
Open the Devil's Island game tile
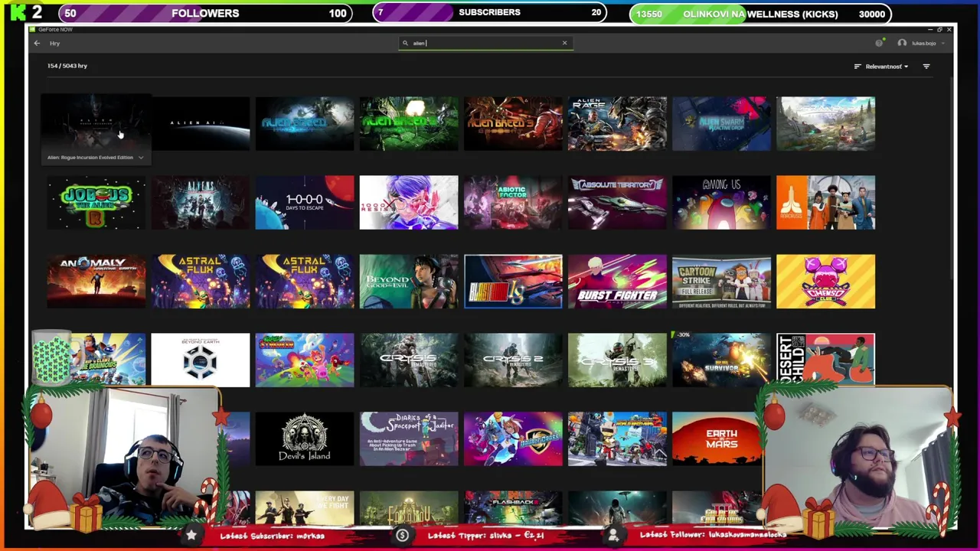tap(305, 439)
